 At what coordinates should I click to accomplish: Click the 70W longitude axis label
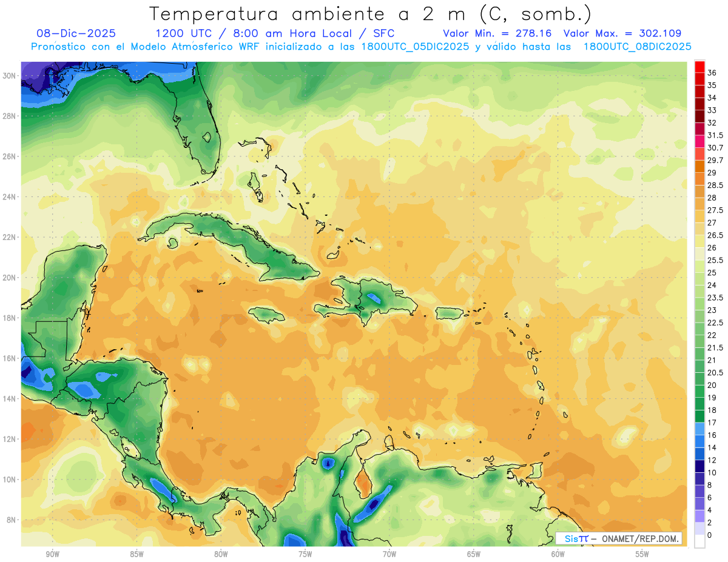389,555
